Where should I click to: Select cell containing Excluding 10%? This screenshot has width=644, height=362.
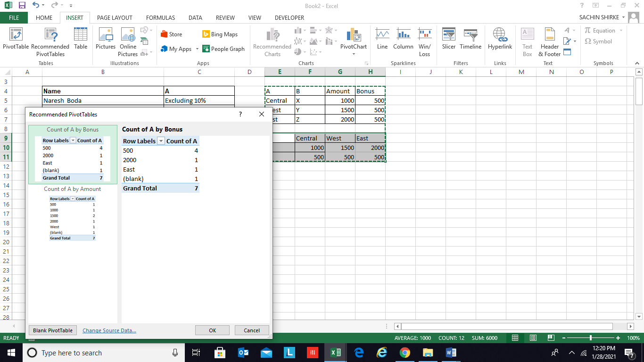coord(199,100)
